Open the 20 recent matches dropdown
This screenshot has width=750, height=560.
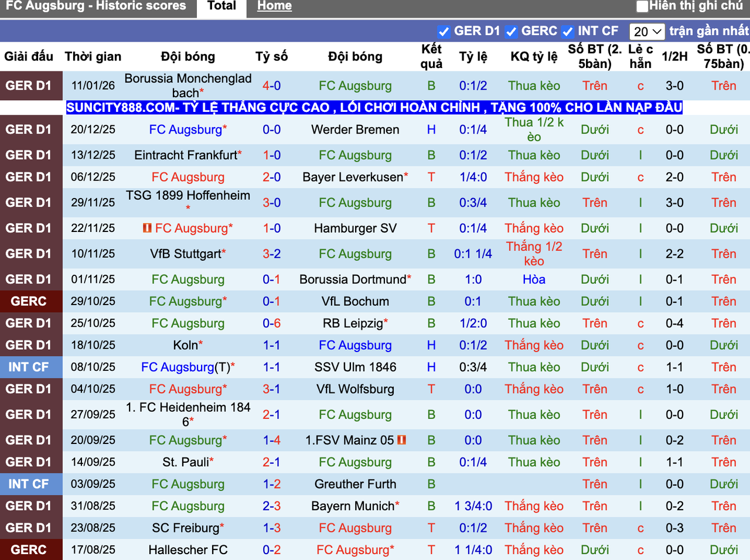[647, 32]
